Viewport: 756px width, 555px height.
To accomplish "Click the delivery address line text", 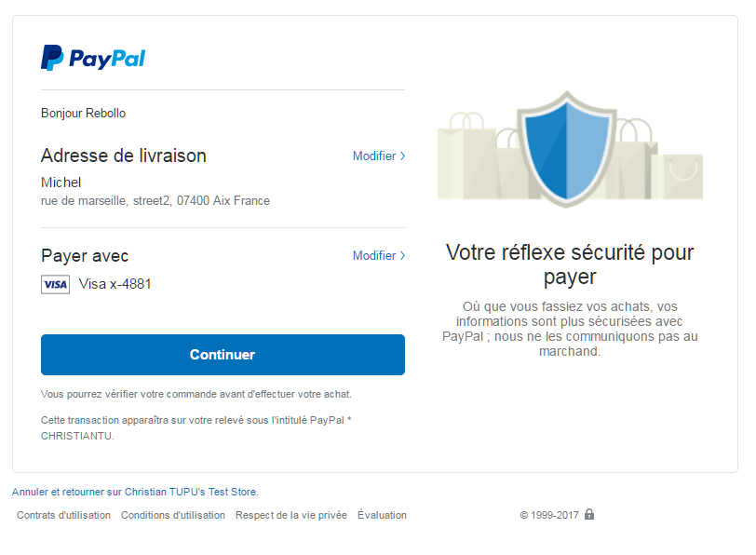I will click(x=155, y=200).
